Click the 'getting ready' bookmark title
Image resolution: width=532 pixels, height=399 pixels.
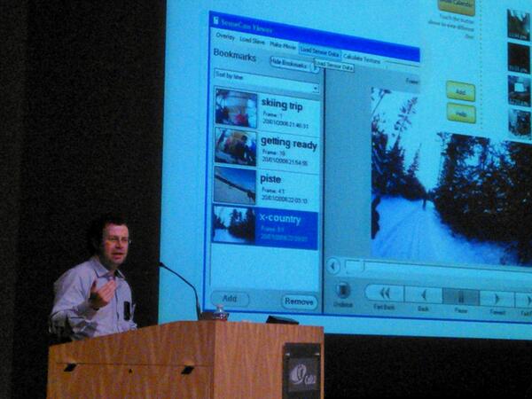[x=289, y=143]
